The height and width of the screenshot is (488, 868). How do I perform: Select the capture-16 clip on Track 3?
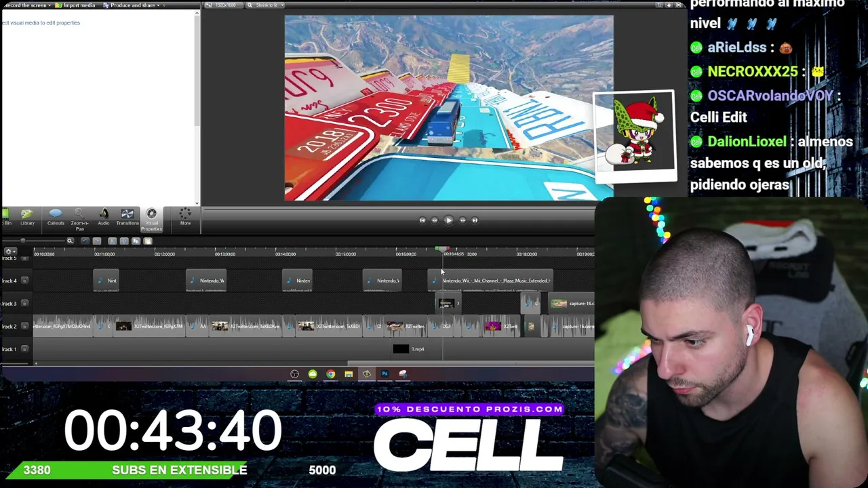click(x=571, y=304)
